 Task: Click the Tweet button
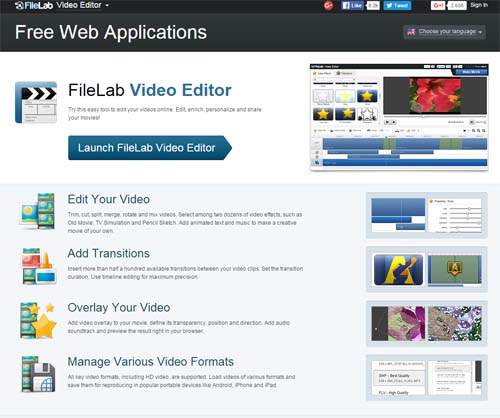(x=397, y=5)
